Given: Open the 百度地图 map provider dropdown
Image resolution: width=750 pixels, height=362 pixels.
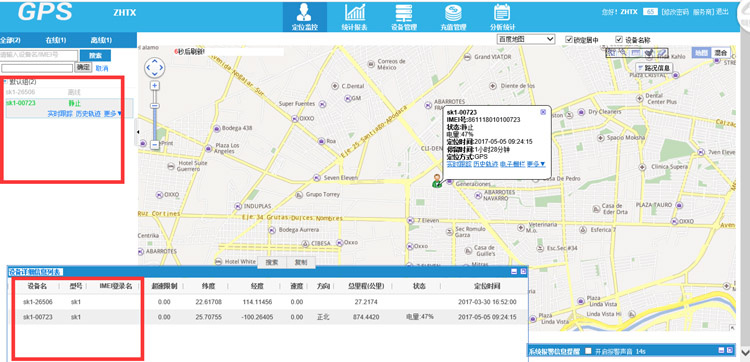Looking at the screenshot, I should point(526,39).
